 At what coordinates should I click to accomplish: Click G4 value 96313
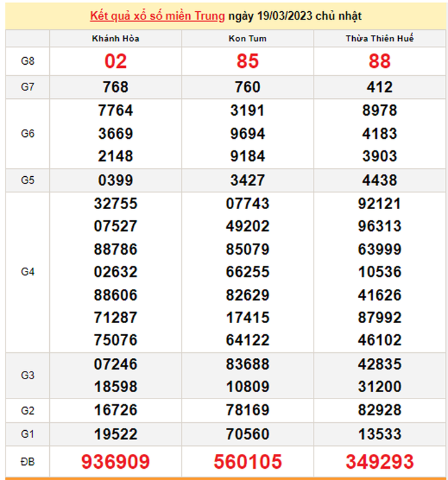(380, 226)
